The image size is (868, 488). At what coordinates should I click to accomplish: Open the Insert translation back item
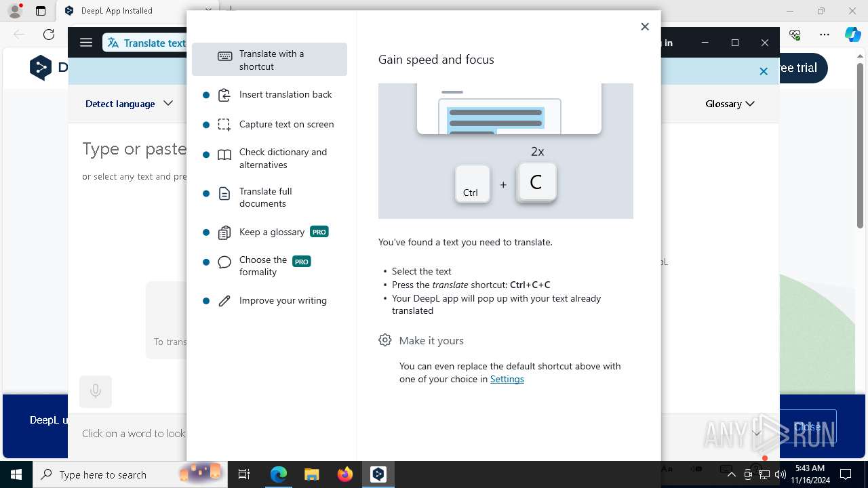tap(269, 95)
